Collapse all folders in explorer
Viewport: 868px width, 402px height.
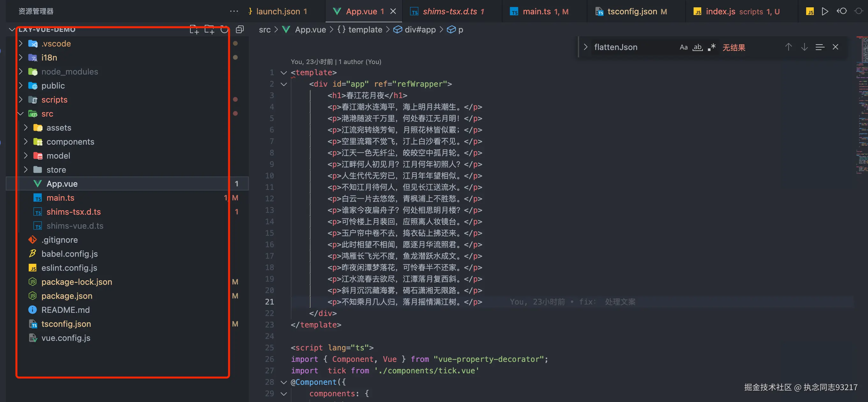tap(239, 30)
